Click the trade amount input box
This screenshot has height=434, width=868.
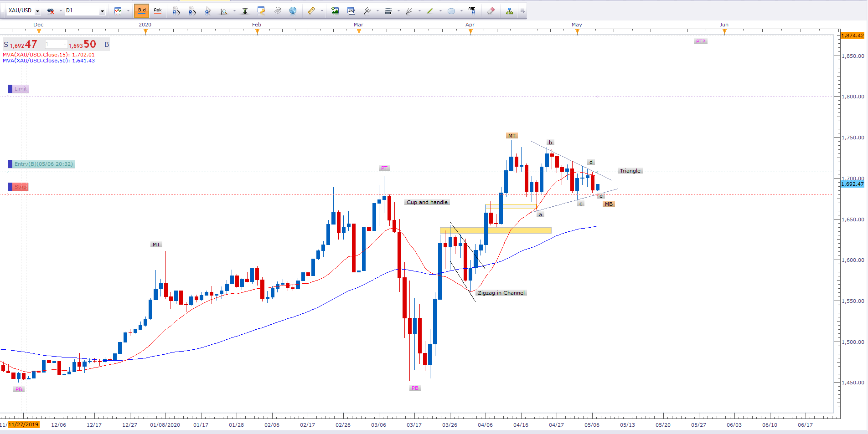56,44
